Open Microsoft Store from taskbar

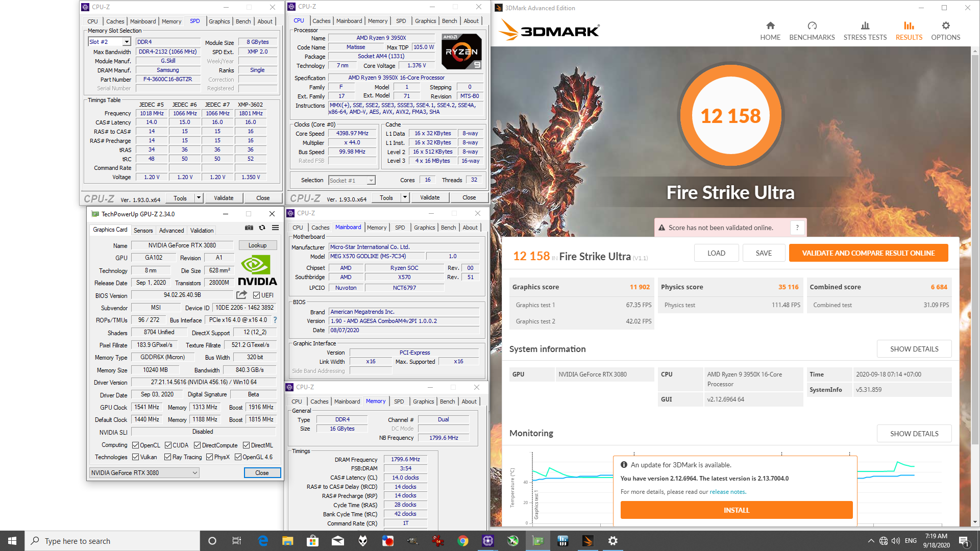point(313,541)
